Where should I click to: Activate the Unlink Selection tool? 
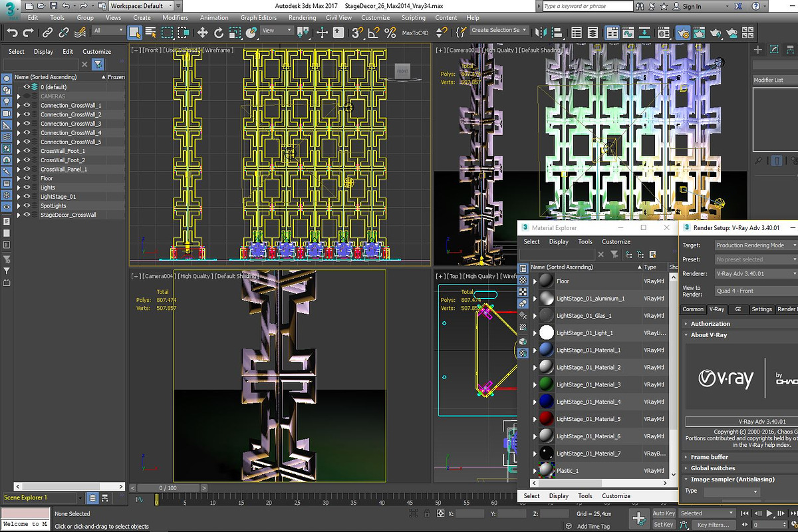[x=64, y=32]
